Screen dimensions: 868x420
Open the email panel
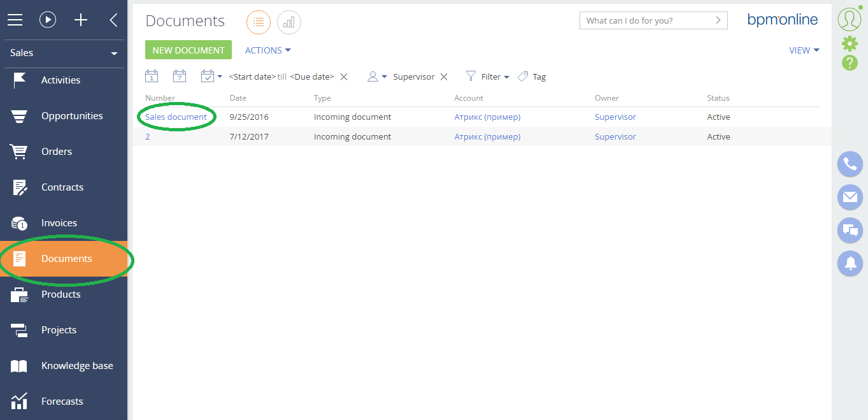(850, 197)
